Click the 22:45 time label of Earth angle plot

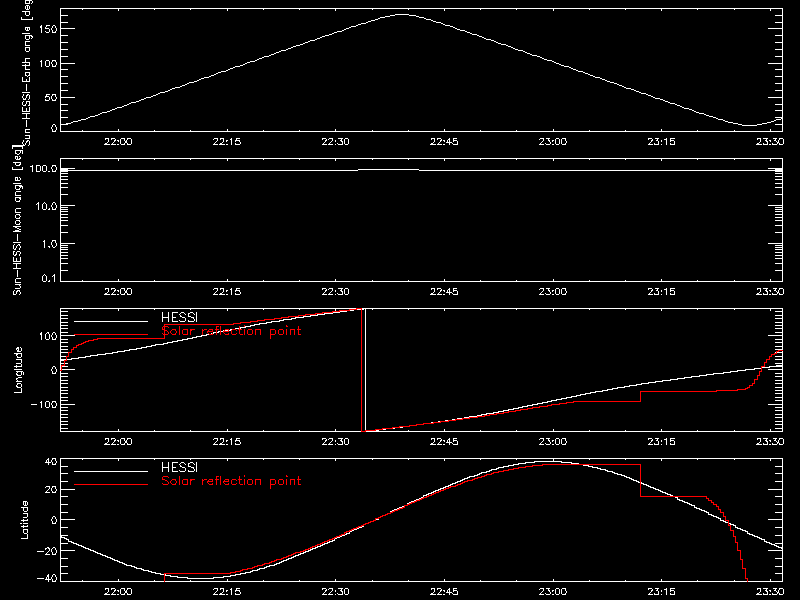[x=444, y=142]
